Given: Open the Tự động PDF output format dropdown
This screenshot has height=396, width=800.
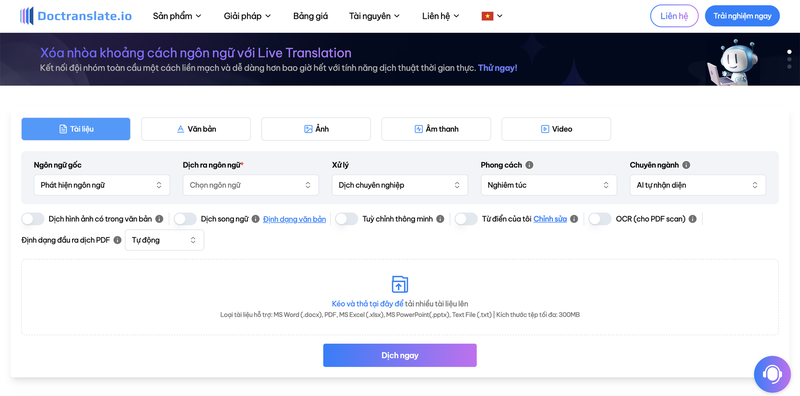Looking at the screenshot, I should point(164,240).
